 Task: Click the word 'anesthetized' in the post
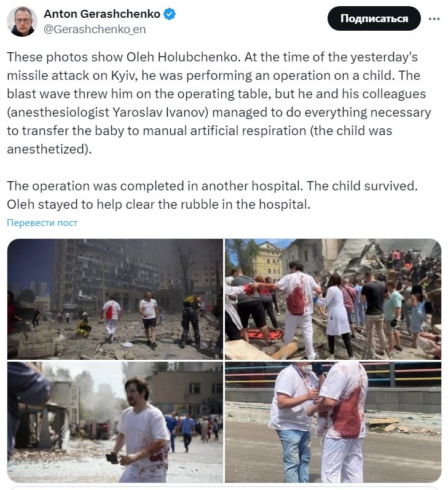(x=46, y=149)
